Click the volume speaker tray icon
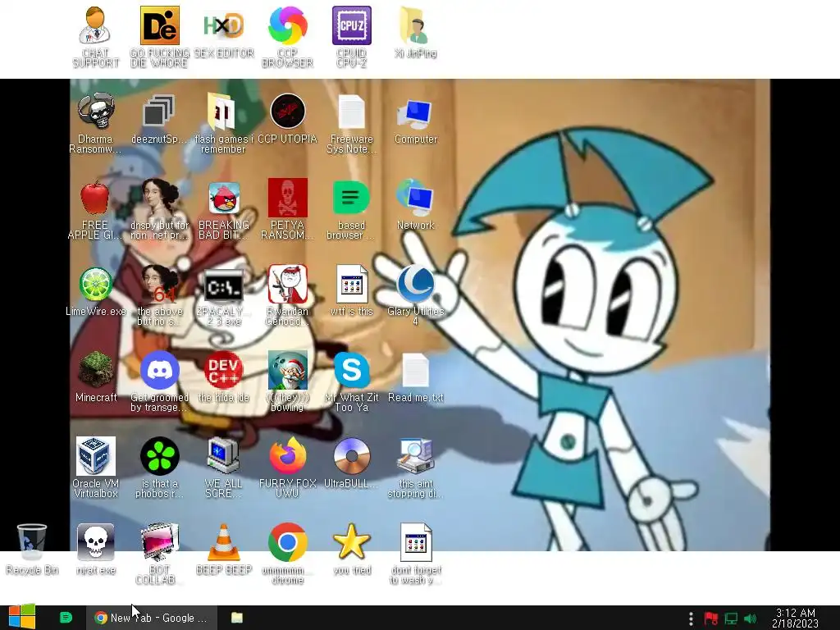The height and width of the screenshot is (630, 840). point(751,619)
